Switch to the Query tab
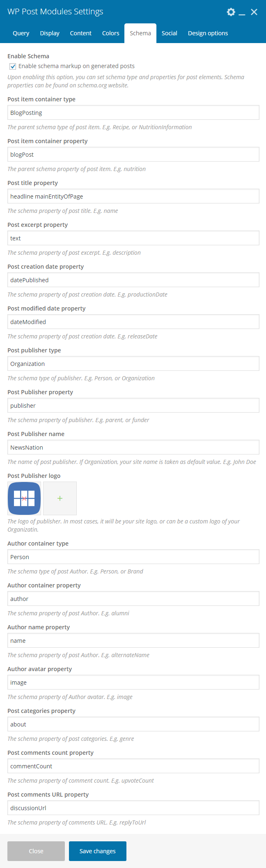266x868 pixels. pyautogui.click(x=21, y=33)
